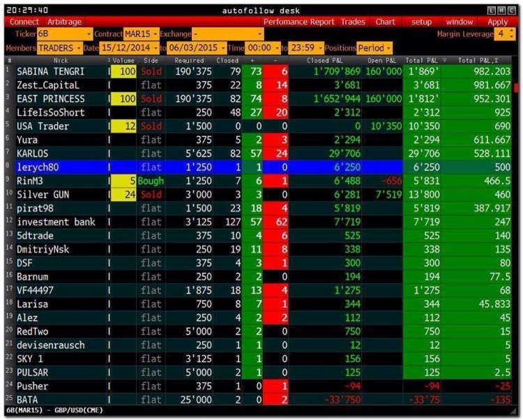Select the LifeIsSoShort trader row
Image resolution: width=523 pixels, height=420 pixels.
pyautogui.click(x=258, y=112)
